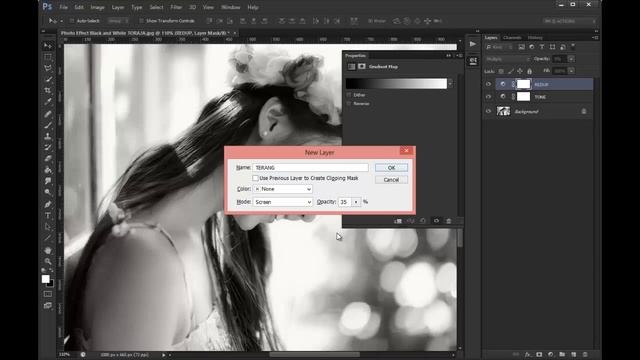Click lock transparent pixels icon
This screenshot has height=360, width=640.
501,71
